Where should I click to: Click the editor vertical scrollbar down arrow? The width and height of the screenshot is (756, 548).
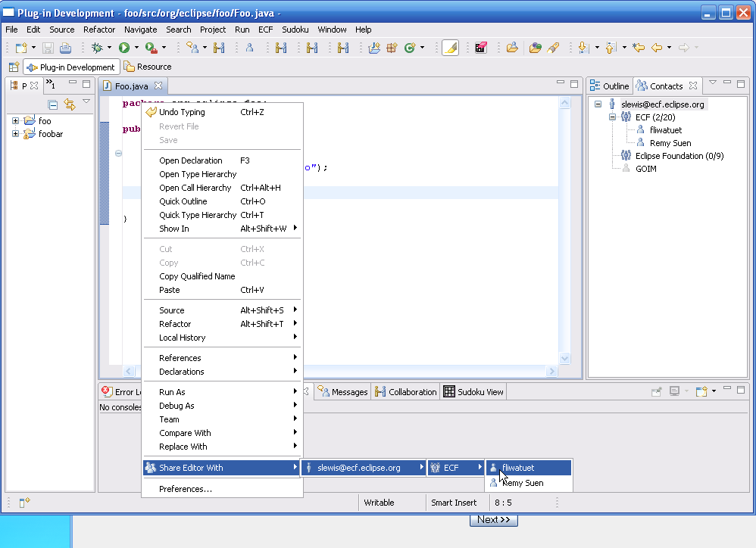tap(564, 358)
